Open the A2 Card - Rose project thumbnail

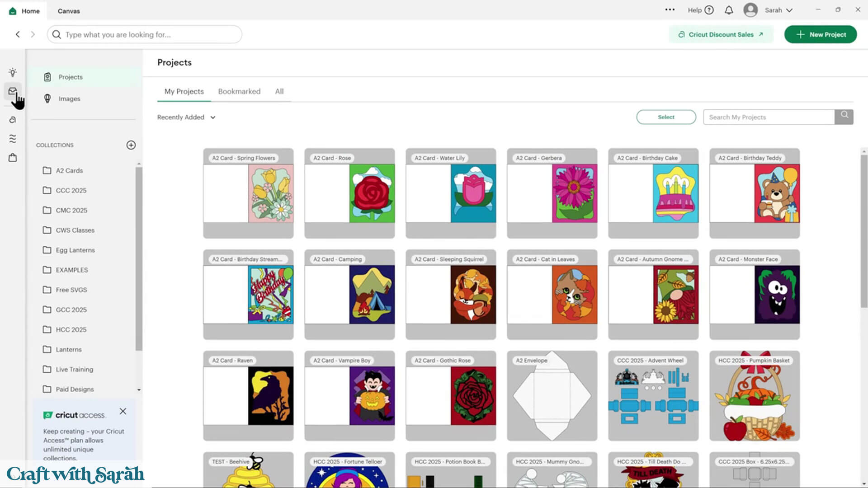[x=349, y=193]
